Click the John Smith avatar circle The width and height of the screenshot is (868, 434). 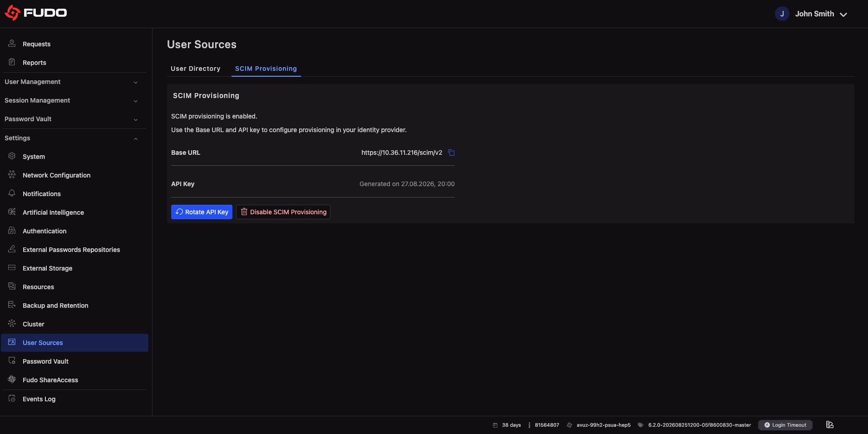(x=782, y=14)
